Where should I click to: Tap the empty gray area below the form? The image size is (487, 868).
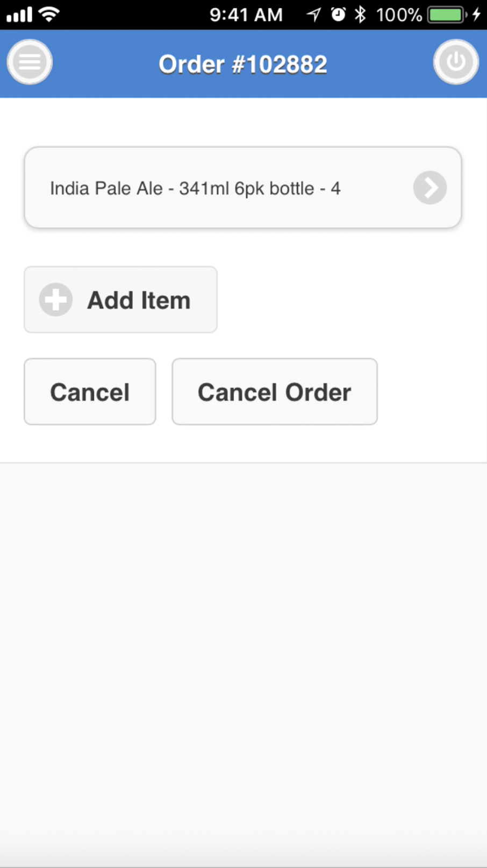click(x=243, y=645)
